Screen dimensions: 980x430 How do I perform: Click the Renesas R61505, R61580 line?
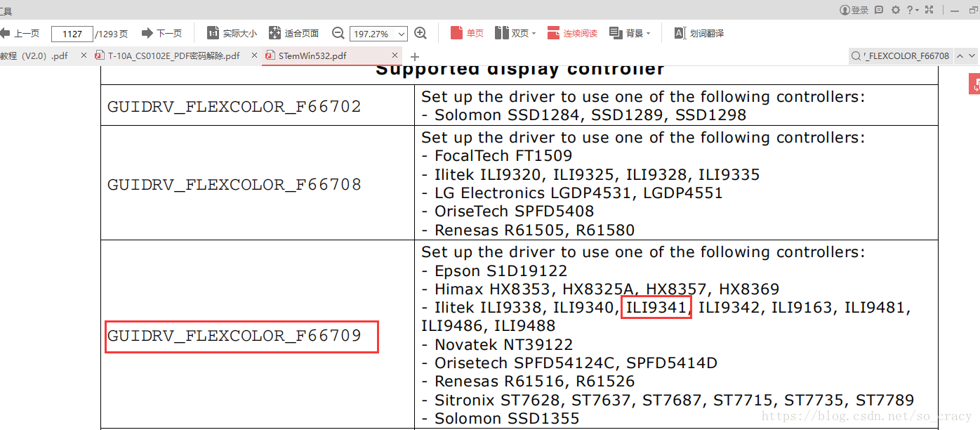click(528, 230)
